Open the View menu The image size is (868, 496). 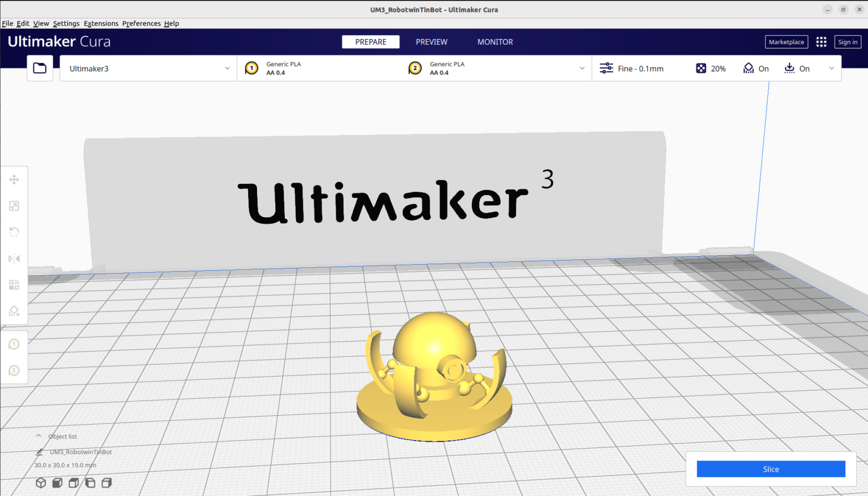41,23
